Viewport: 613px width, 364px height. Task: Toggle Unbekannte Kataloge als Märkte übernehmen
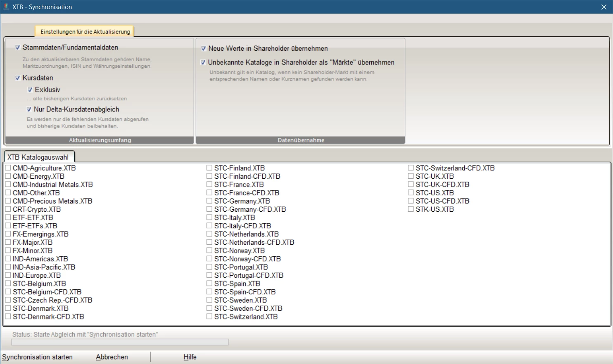point(203,62)
